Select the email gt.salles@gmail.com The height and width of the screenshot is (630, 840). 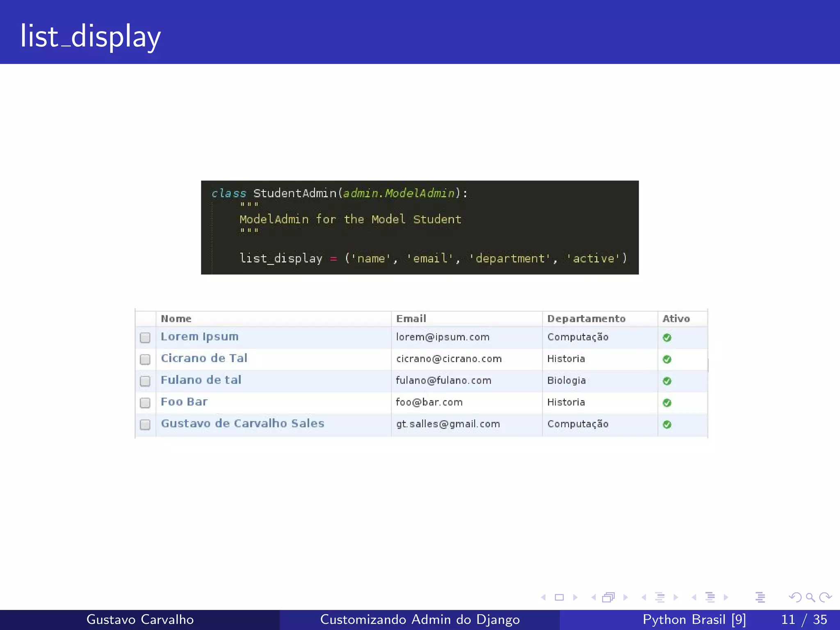point(448,424)
